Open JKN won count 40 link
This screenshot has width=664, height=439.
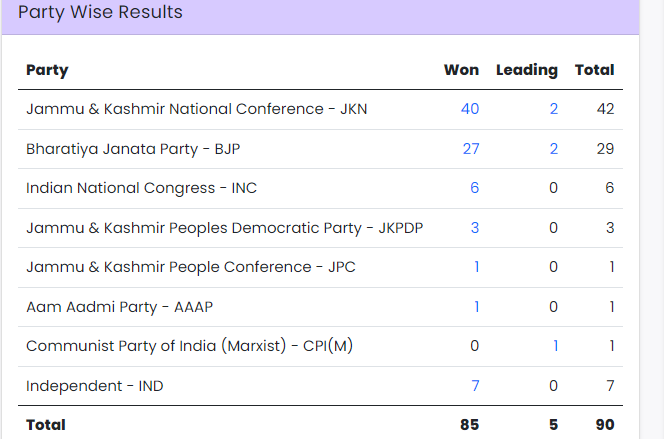(x=470, y=109)
